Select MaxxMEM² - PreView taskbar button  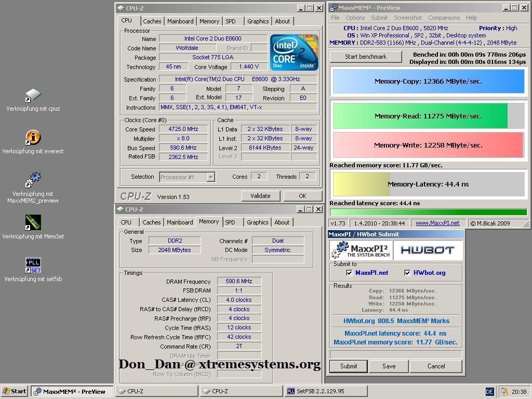click(x=72, y=391)
